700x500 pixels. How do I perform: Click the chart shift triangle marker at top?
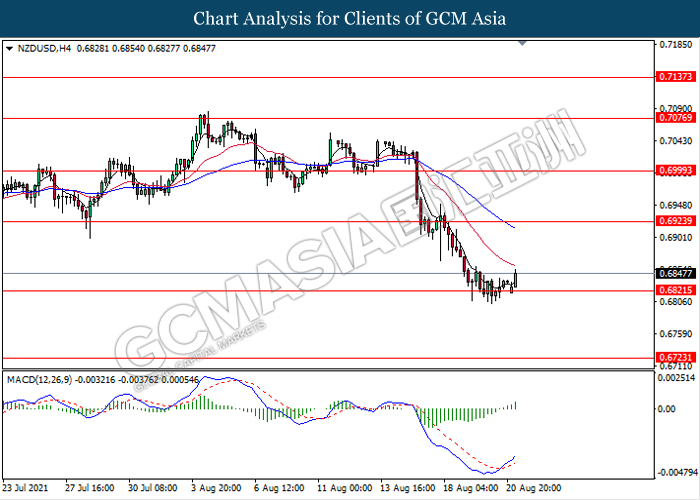click(x=522, y=43)
